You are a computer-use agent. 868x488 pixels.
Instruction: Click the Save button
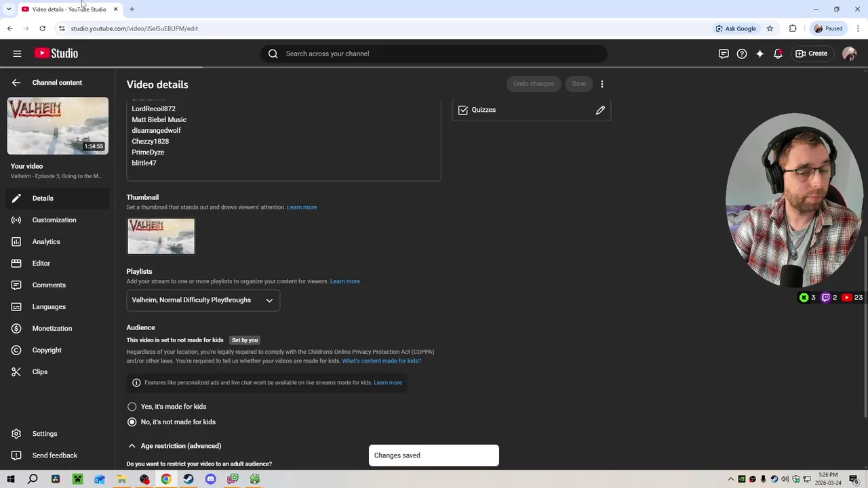pyautogui.click(x=578, y=84)
